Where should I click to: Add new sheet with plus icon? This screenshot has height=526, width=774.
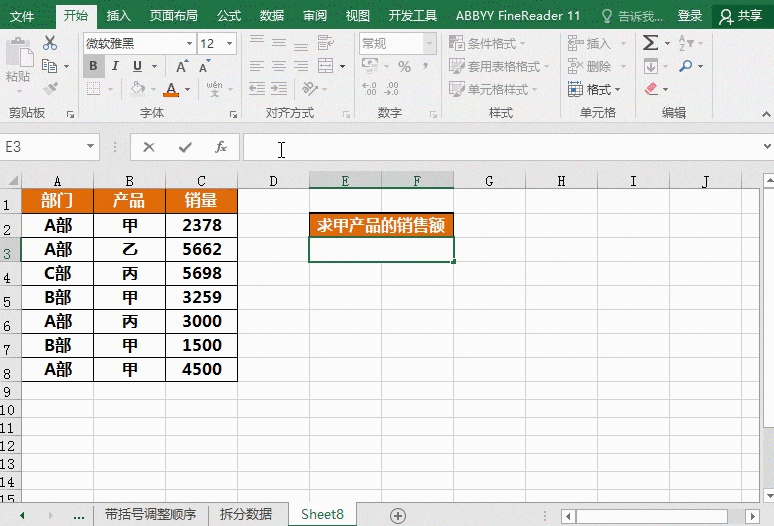point(398,516)
